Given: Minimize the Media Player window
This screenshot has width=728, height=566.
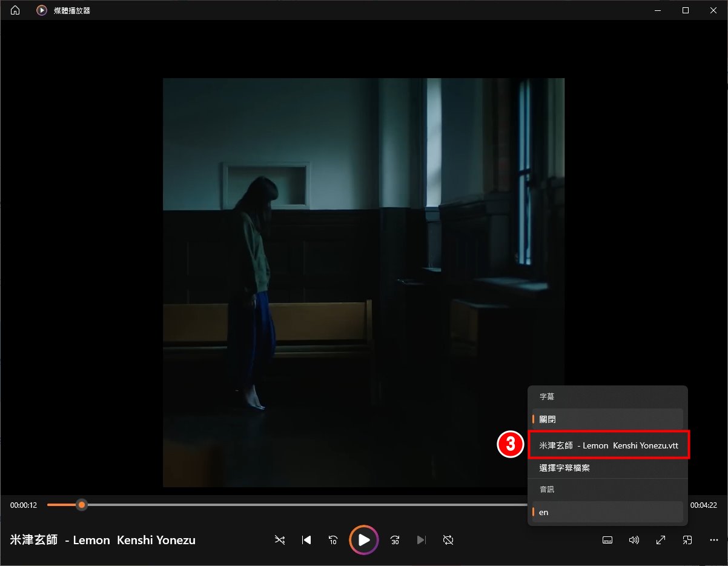Looking at the screenshot, I should 658,10.
